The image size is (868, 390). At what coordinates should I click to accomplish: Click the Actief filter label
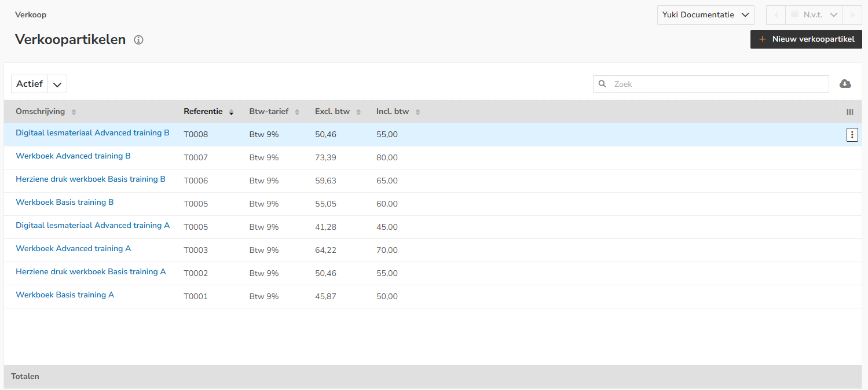[x=30, y=84]
